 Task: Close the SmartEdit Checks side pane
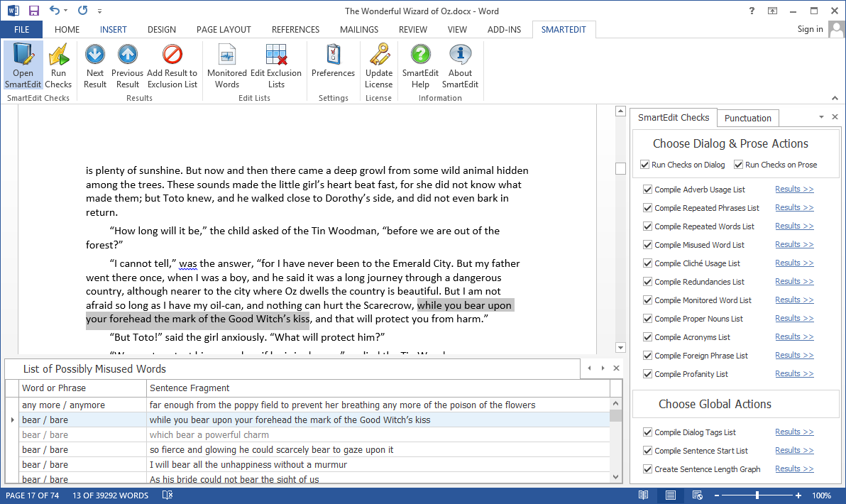[835, 116]
